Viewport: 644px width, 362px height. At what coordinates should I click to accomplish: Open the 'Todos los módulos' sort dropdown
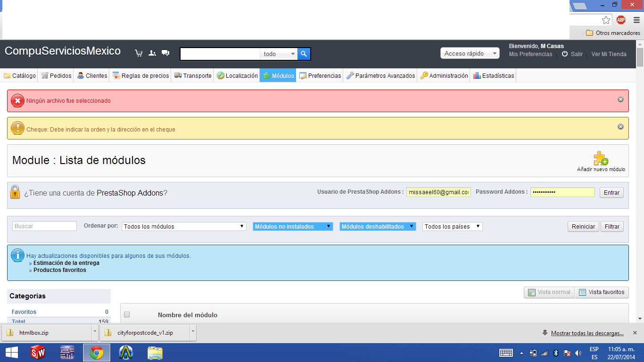coord(184,226)
